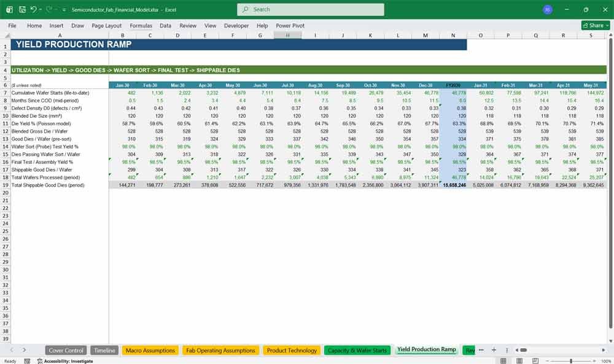Go to previous sheet with navigation arrow

(x=12, y=350)
